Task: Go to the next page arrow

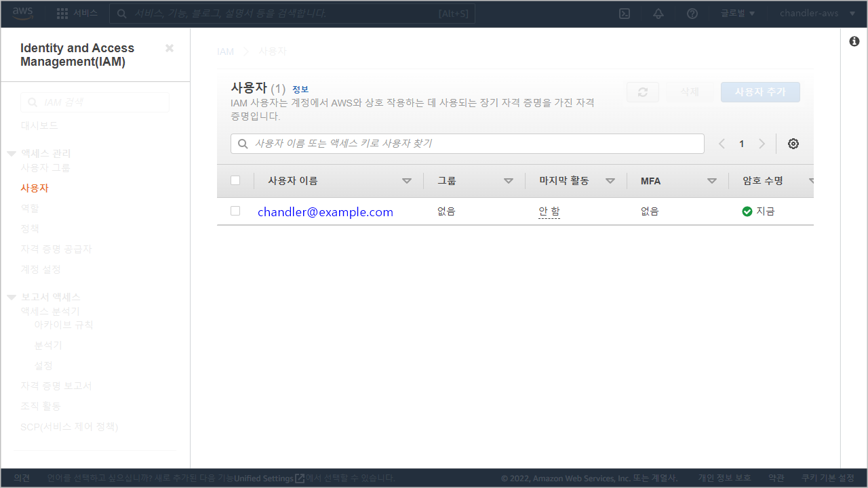Action: [x=762, y=144]
